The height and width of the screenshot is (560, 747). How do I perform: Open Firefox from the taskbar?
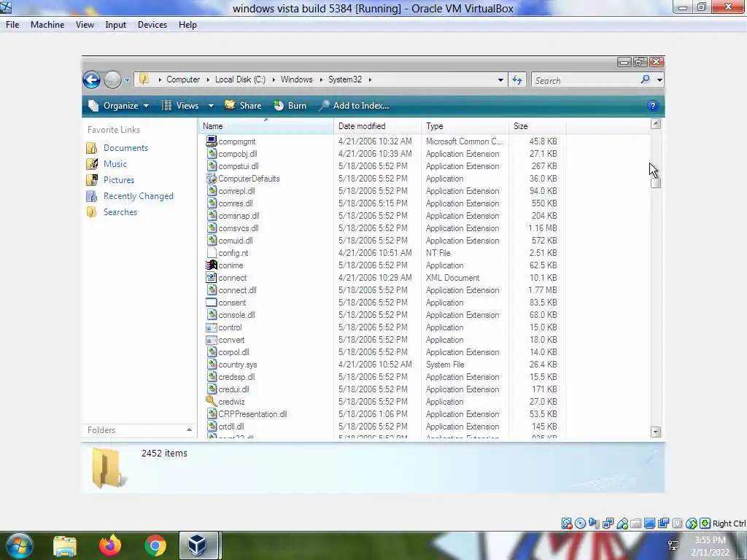point(110,545)
